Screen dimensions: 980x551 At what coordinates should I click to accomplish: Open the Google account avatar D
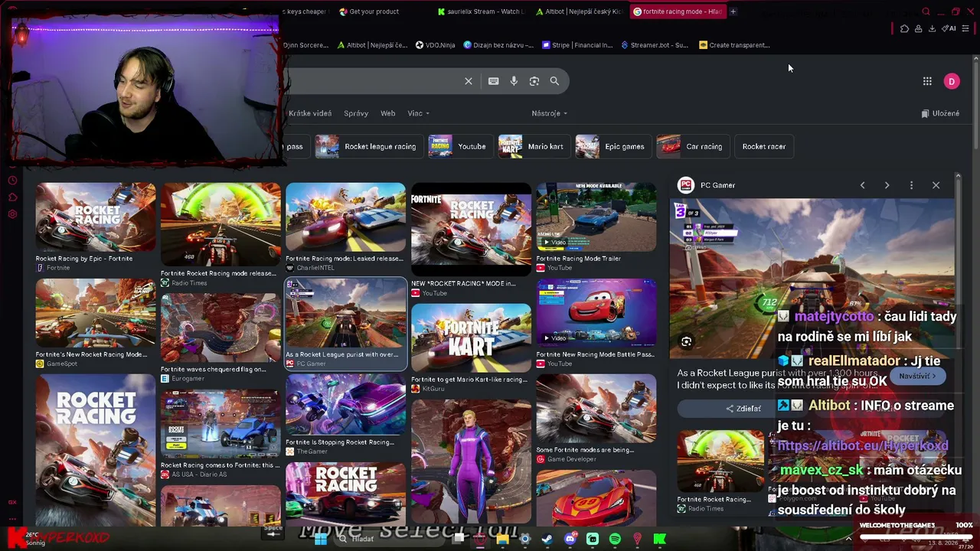pos(952,81)
